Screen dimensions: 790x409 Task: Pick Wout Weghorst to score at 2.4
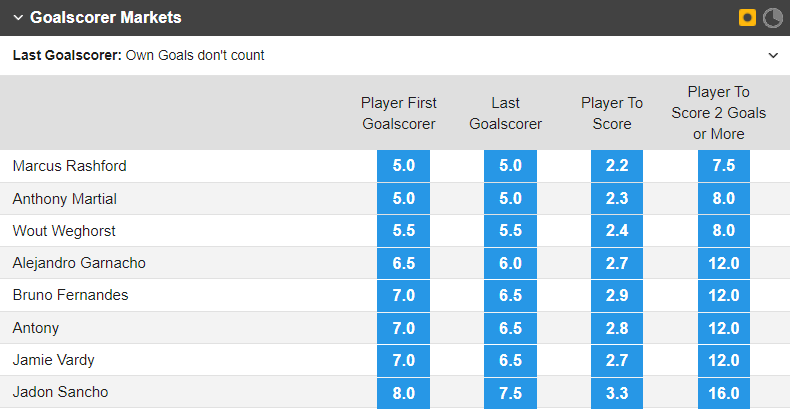coord(617,231)
